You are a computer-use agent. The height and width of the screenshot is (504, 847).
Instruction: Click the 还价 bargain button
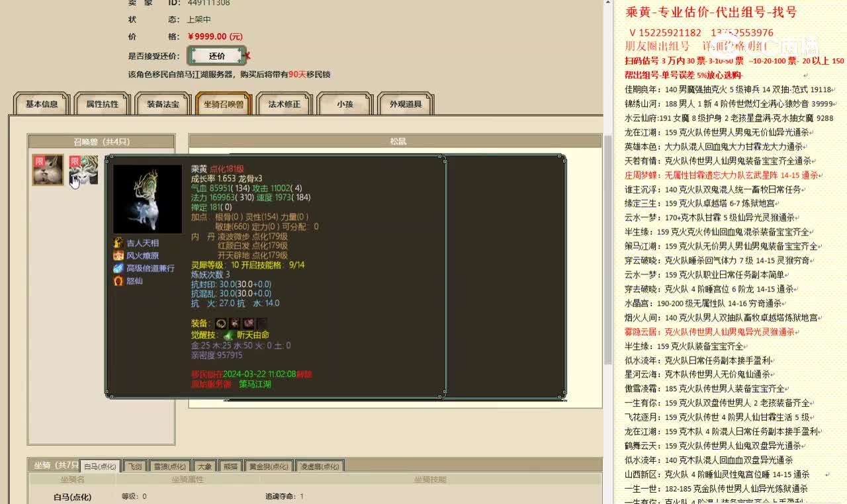[x=217, y=56]
